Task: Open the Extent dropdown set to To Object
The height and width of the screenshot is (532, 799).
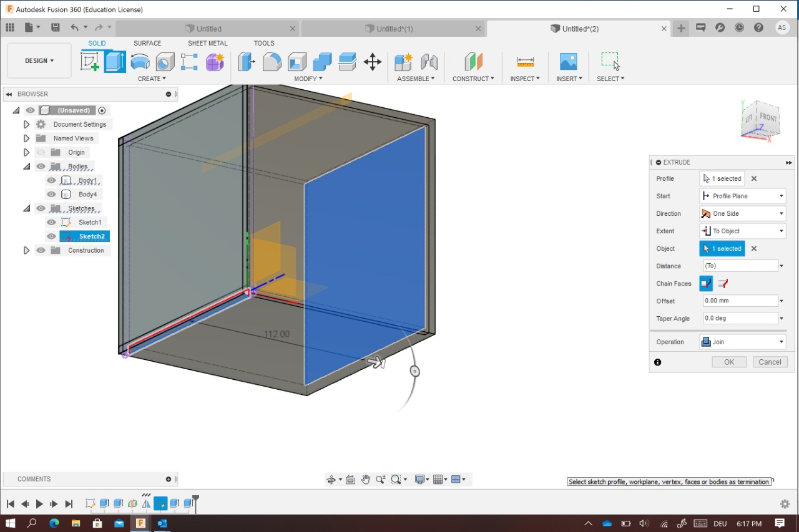Action: pos(742,231)
